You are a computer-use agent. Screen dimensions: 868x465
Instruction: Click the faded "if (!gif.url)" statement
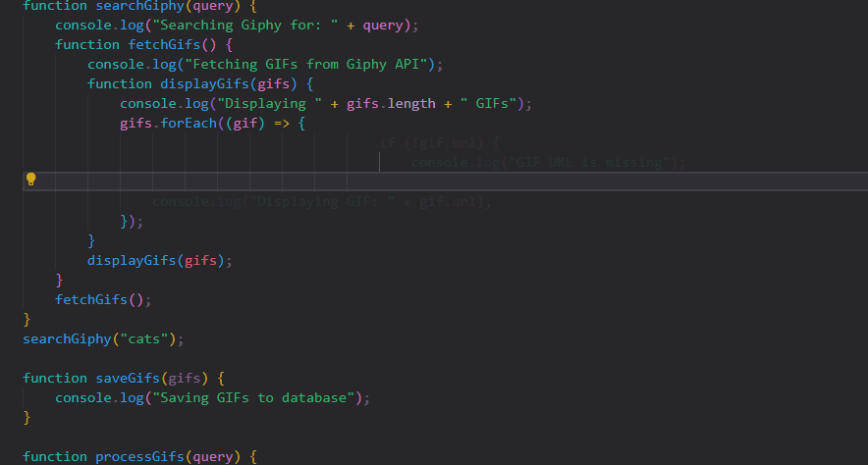[427, 143]
